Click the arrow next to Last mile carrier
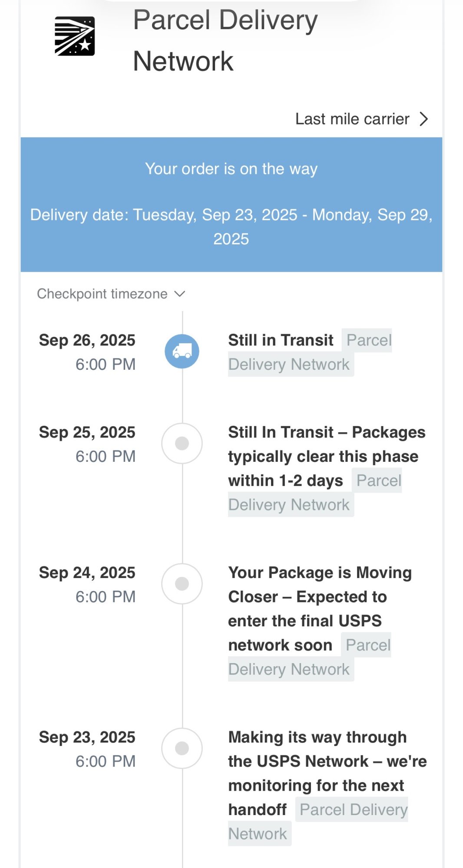463x868 pixels. click(424, 119)
